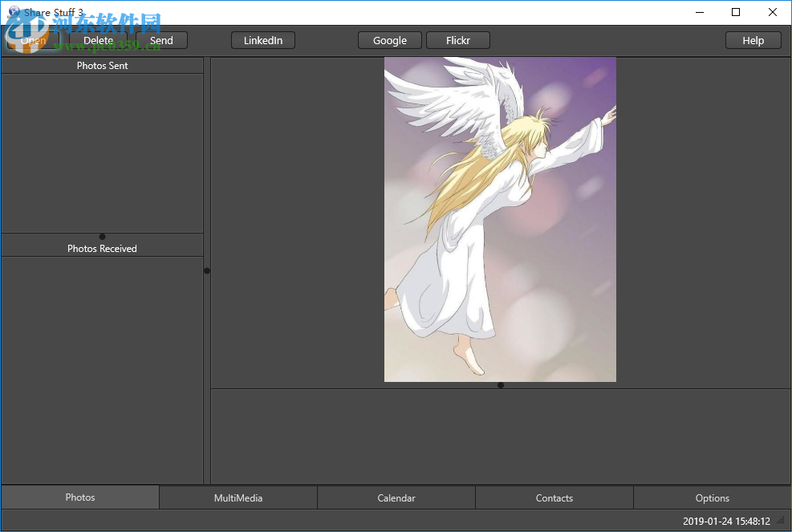Open the MultiMedia tab
The width and height of the screenshot is (792, 532).
tap(238, 498)
